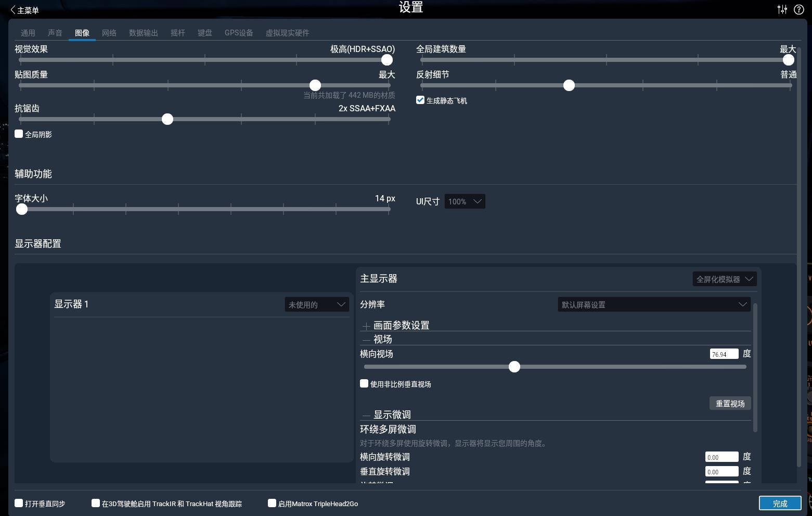Open the 全屏化模拟器 dropdown
The image size is (812, 516).
[x=724, y=279]
